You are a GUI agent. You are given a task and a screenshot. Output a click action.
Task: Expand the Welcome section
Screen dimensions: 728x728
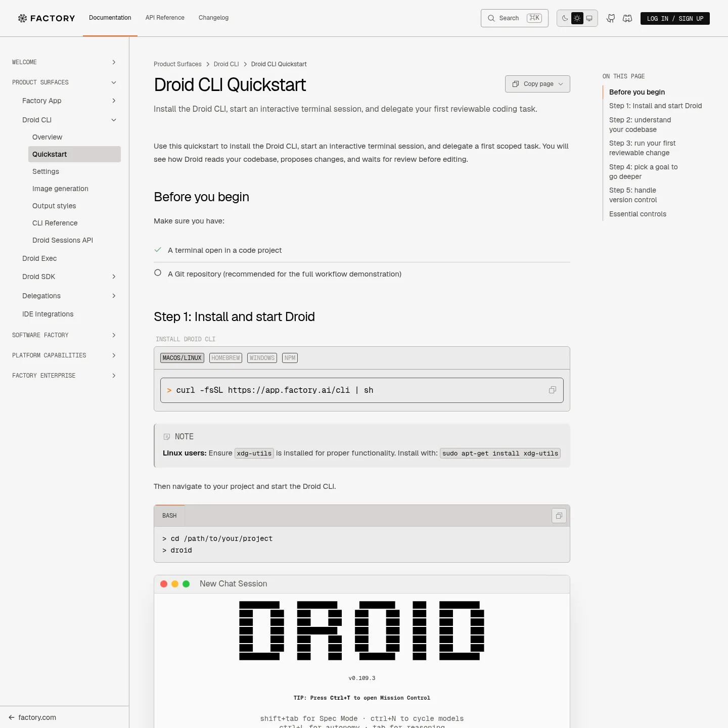(x=114, y=62)
